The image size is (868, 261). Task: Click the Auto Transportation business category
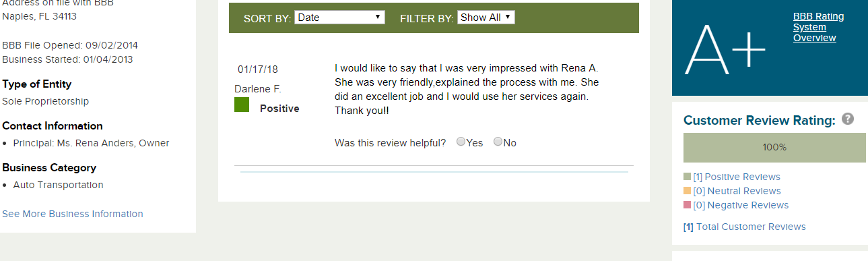click(x=59, y=185)
